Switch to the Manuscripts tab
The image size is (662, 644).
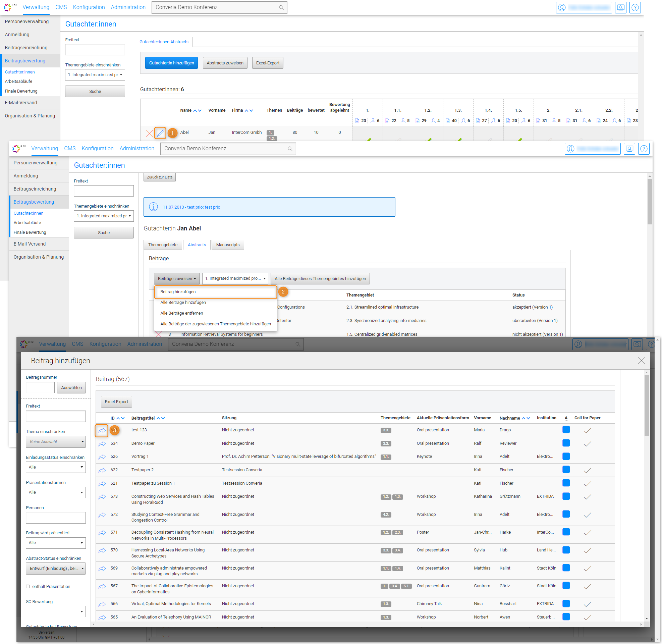pyautogui.click(x=227, y=245)
